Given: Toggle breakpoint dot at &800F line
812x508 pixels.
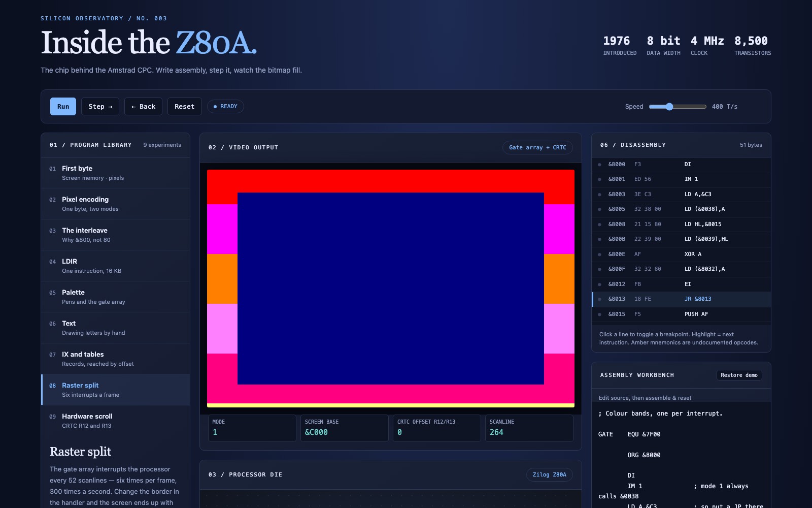Looking at the screenshot, I should 599,269.
